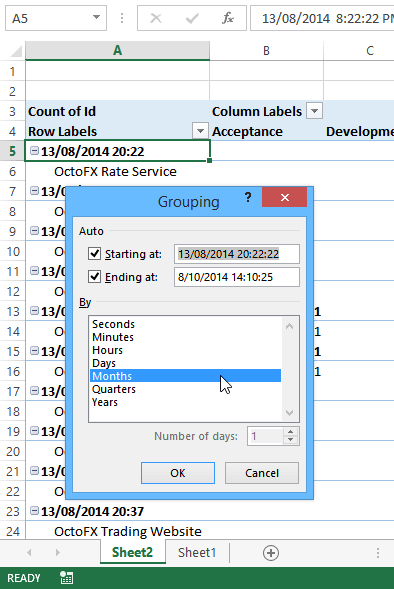Collapse the group in row 13
The width and height of the screenshot is (394, 589).
34,311
